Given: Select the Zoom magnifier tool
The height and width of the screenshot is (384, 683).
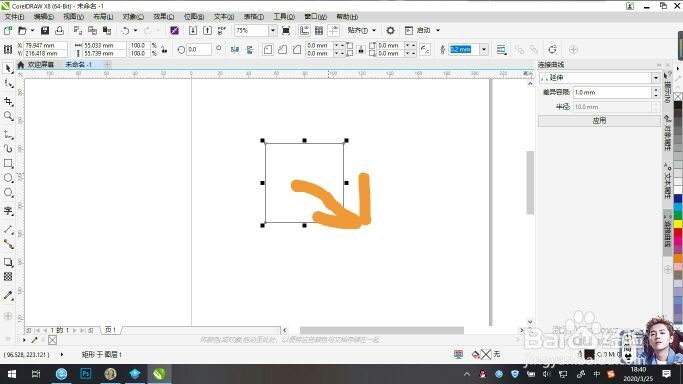Looking at the screenshot, I should (x=8, y=116).
